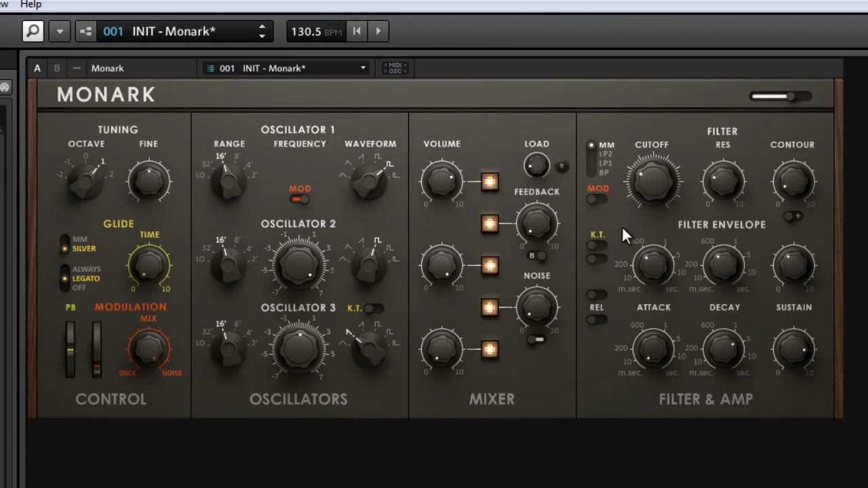This screenshot has width=868, height=488.
Task: Click the Oscillator 2 Frequency knob
Action: 299,264
